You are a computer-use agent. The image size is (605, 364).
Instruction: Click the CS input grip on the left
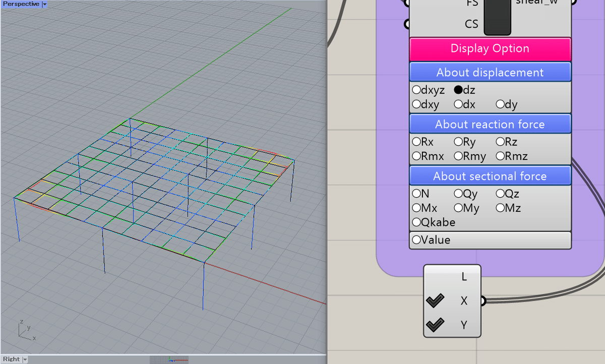407,24
